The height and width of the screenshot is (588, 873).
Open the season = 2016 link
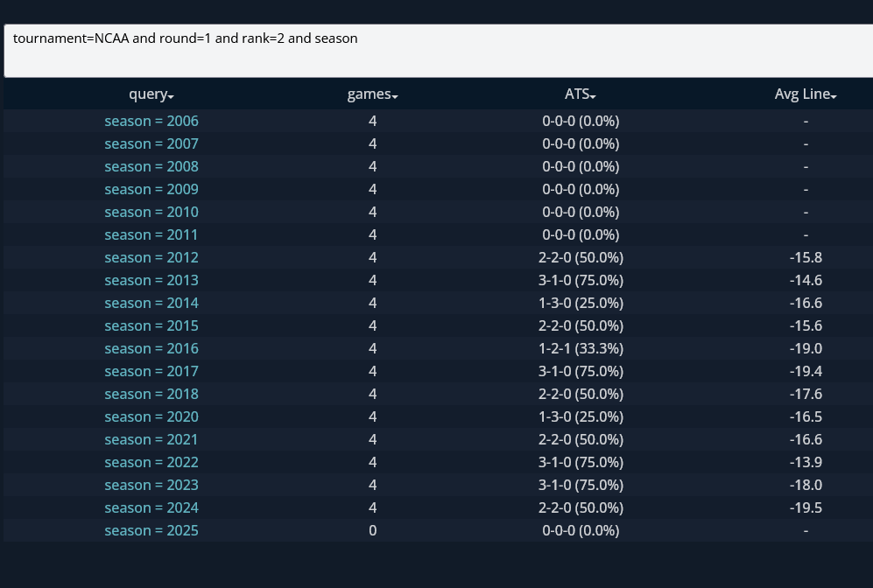coord(151,349)
